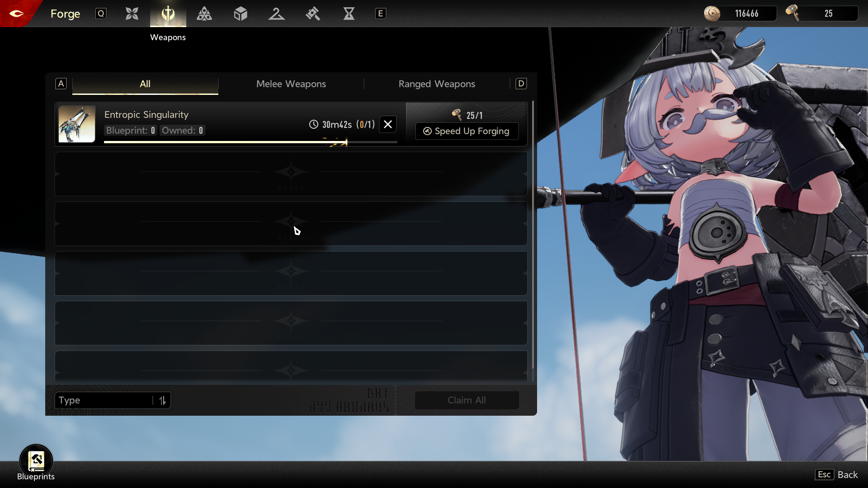Select the hanger-shaped forge category icon

pos(276,14)
